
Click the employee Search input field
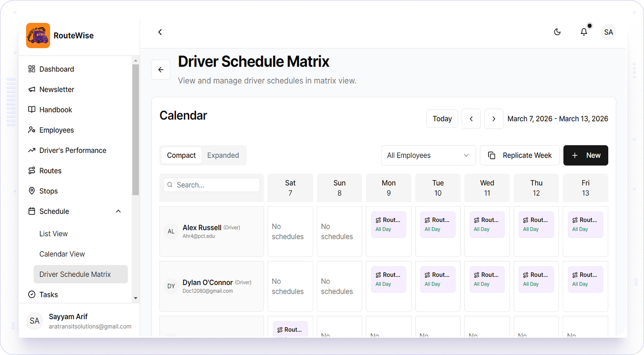212,185
